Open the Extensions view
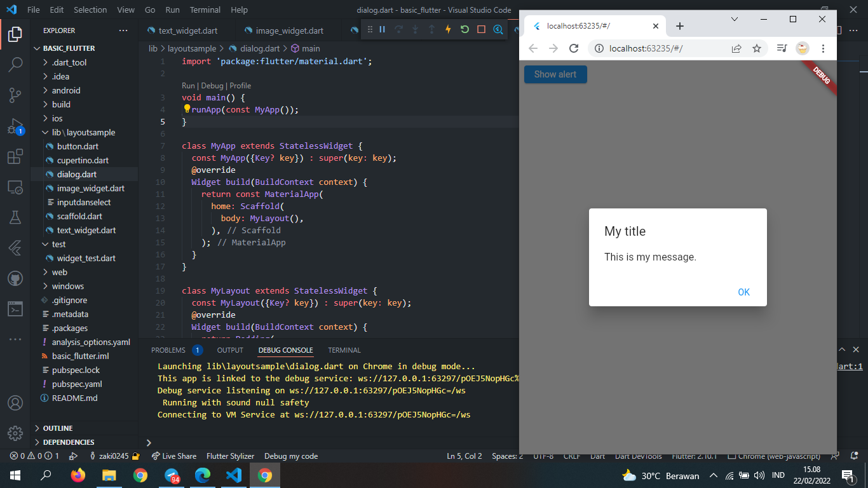The image size is (868, 488). [15, 156]
